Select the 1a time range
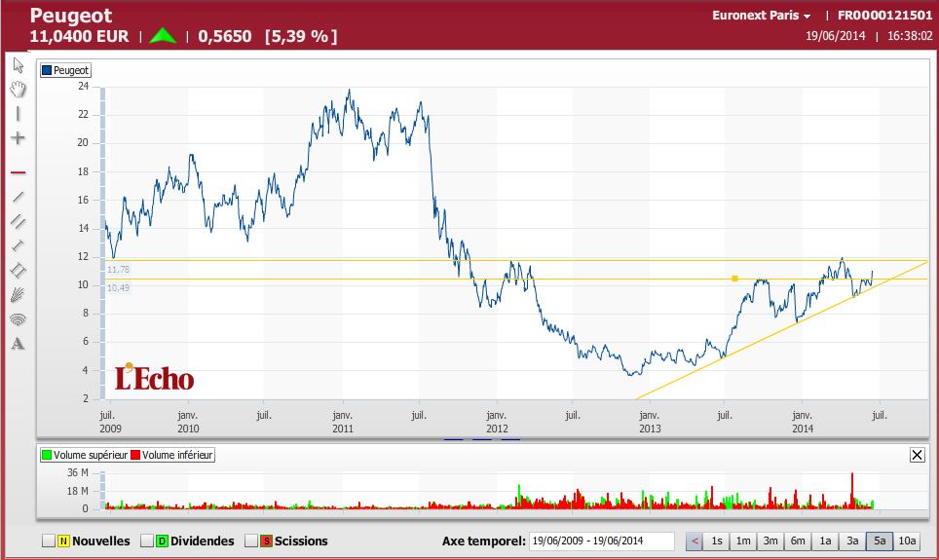This screenshot has width=939, height=560. coord(825,541)
